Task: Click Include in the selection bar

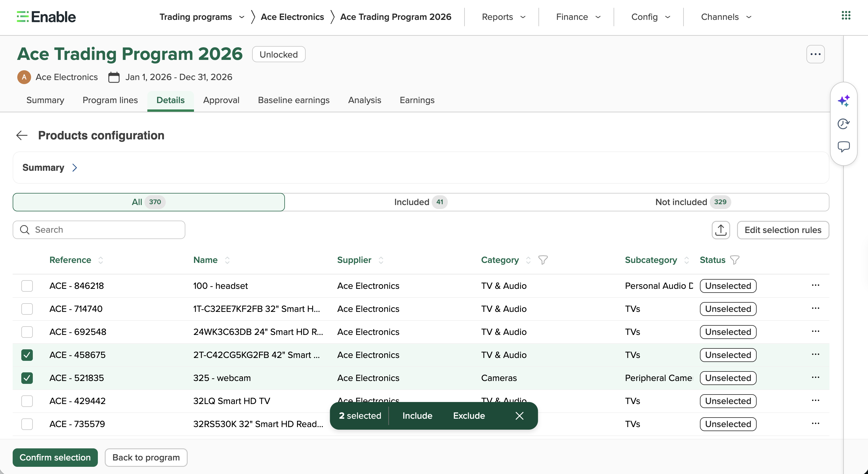Action: click(417, 416)
